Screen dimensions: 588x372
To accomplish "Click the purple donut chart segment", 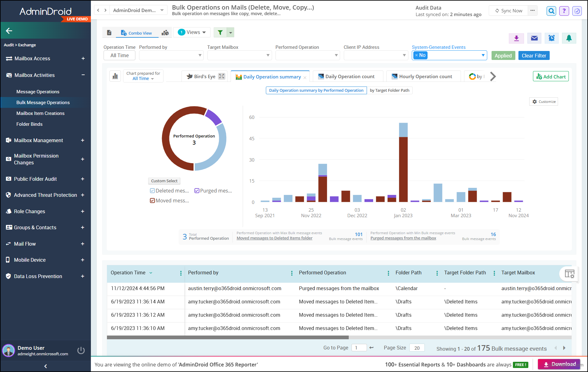I will coord(213,117).
